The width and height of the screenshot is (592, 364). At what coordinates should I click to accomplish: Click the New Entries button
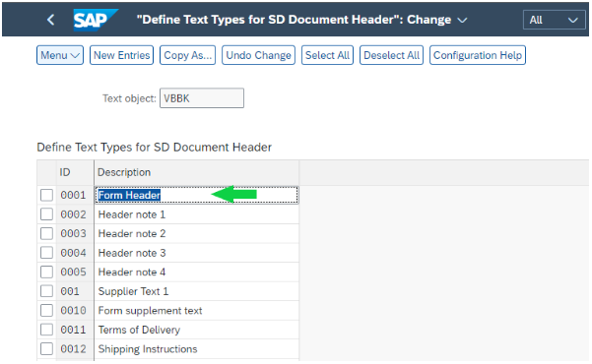click(121, 55)
